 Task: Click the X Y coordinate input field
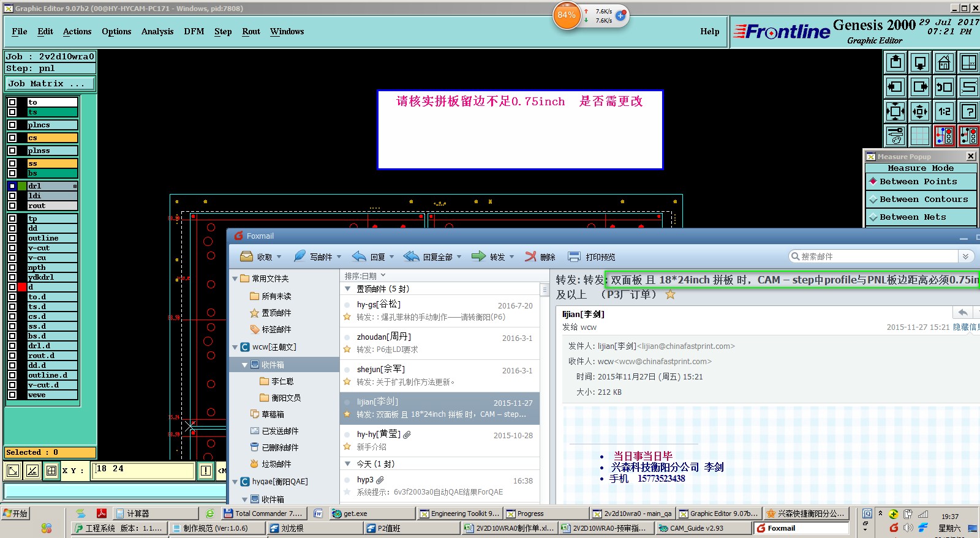point(144,471)
